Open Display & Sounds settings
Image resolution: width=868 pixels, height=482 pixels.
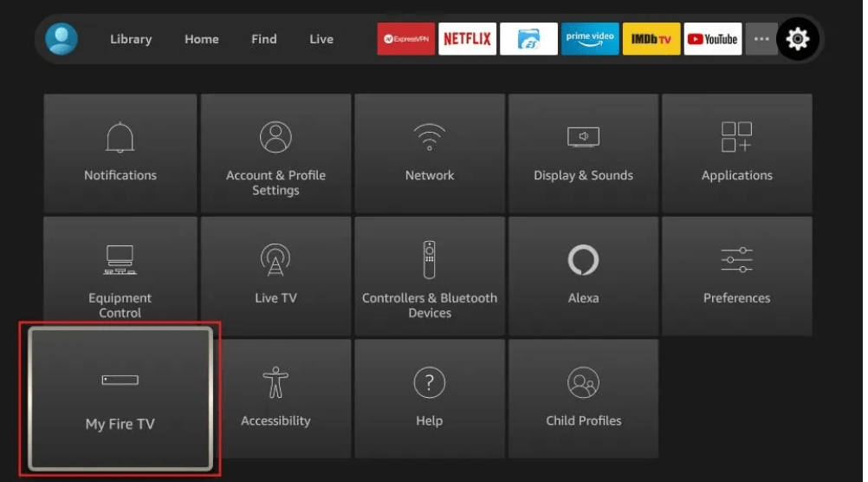coord(583,153)
